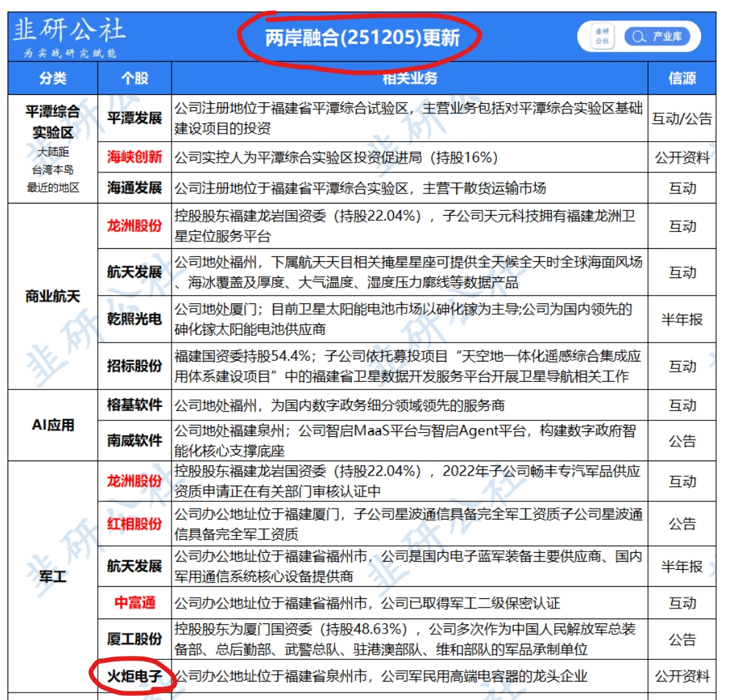Select 公告 source in 厦工股份 row
This screenshot has width=739, height=700.
[682, 640]
